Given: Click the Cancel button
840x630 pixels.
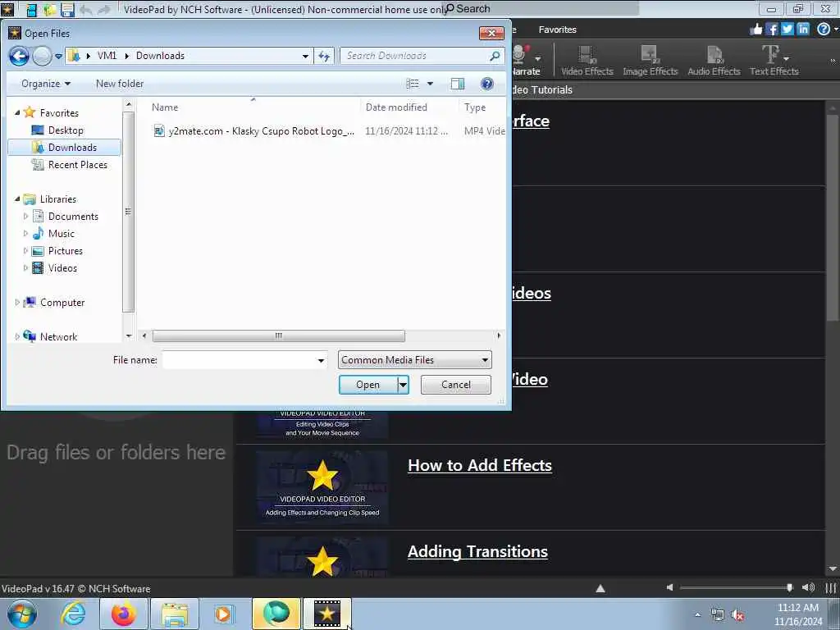Looking at the screenshot, I should 456,385.
